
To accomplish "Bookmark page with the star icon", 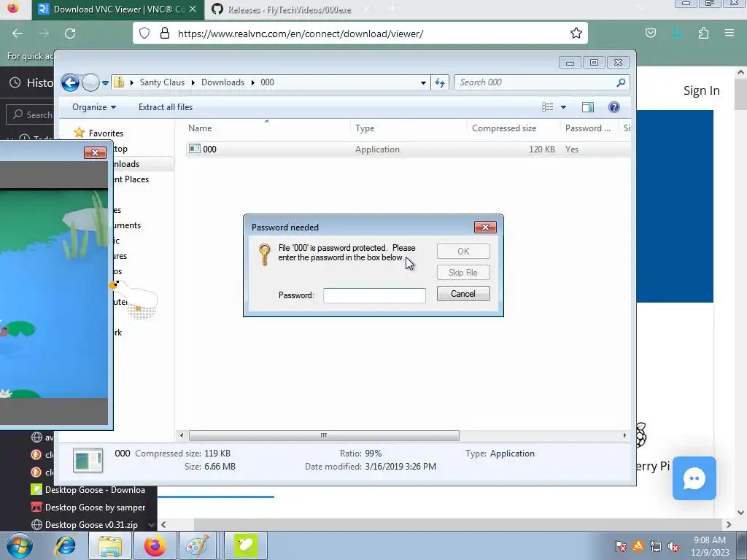I will point(576,34).
